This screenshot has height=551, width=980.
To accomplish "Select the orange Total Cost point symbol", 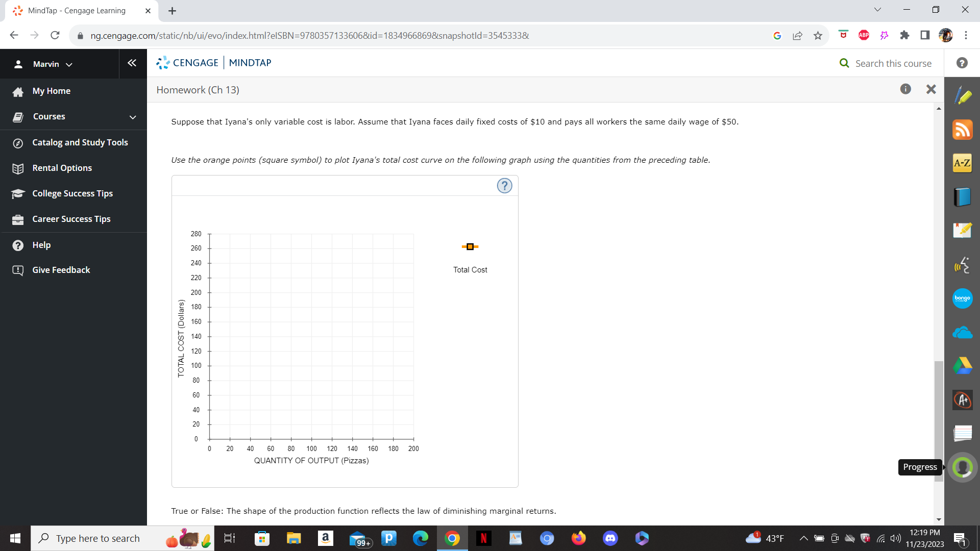I will tap(470, 247).
